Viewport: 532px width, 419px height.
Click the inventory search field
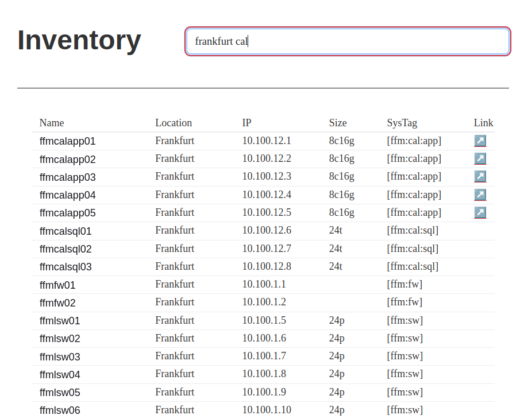(x=348, y=41)
